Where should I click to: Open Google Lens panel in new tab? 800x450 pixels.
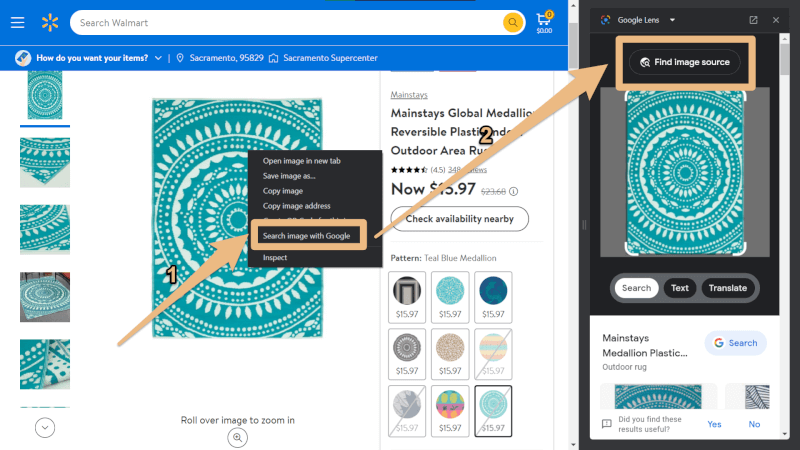click(753, 20)
